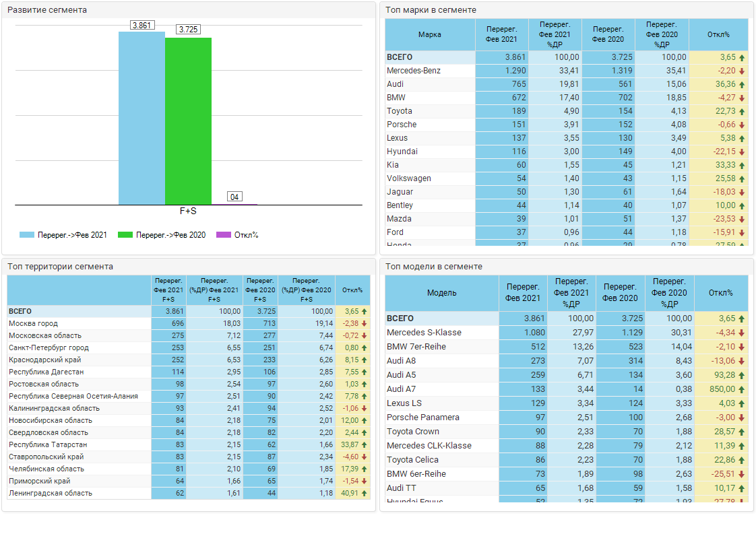Sort by the Модель column header

click(x=441, y=293)
